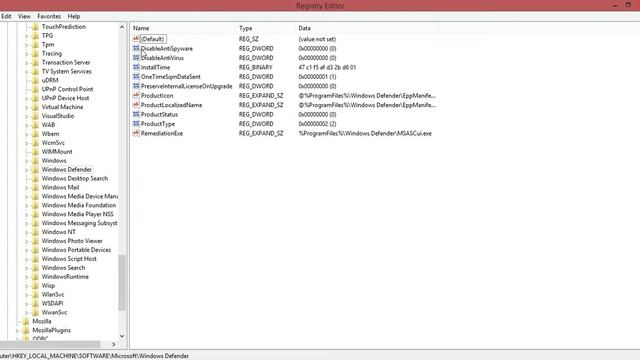Click the Wbem folder icon
The height and width of the screenshot is (360, 640).
click(x=35, y=134)
